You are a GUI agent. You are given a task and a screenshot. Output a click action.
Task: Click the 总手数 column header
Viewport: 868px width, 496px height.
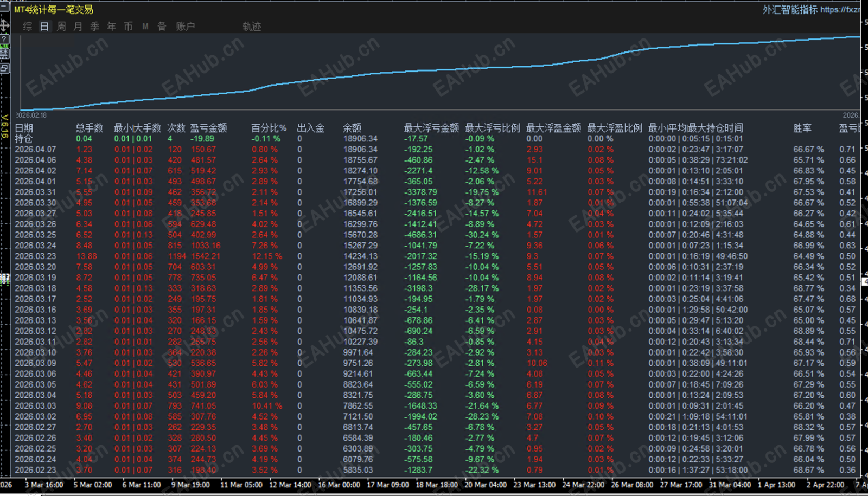click(90, 128)
